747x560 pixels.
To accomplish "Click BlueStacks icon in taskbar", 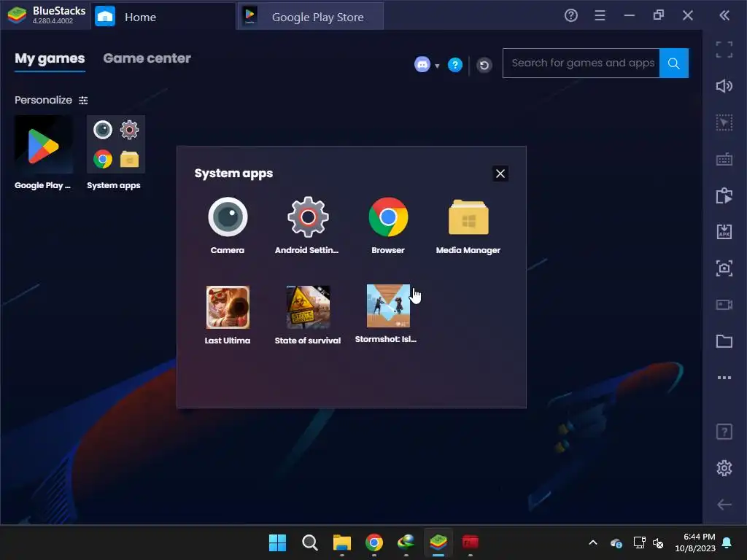I will pos(438,542).
